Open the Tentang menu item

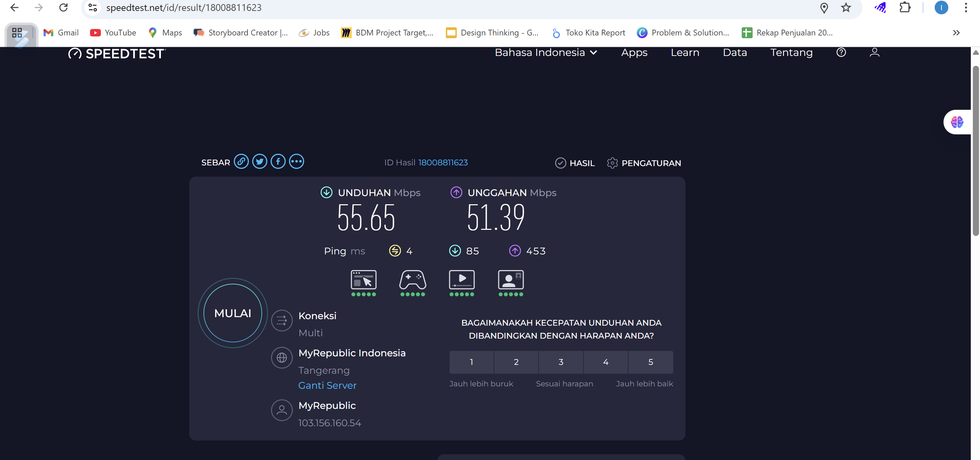pyautogui.click(x=791, y=53)
